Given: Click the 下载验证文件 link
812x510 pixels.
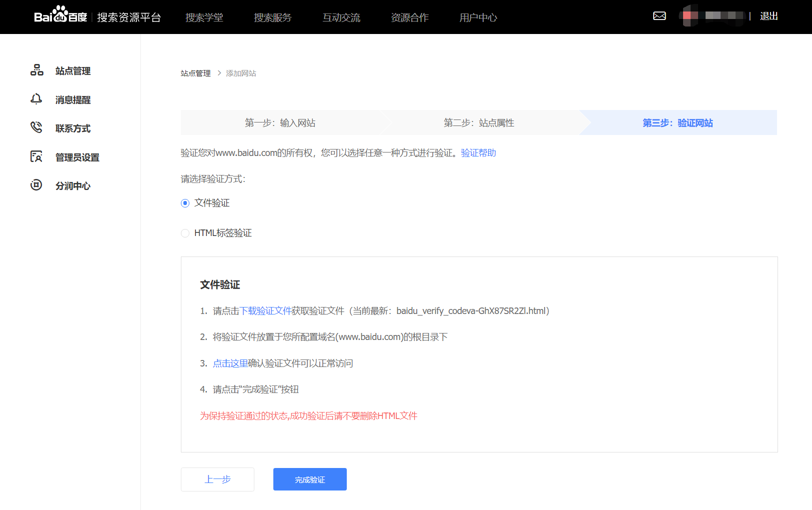Looking at the screenshot, I should (x=265, y=311).
